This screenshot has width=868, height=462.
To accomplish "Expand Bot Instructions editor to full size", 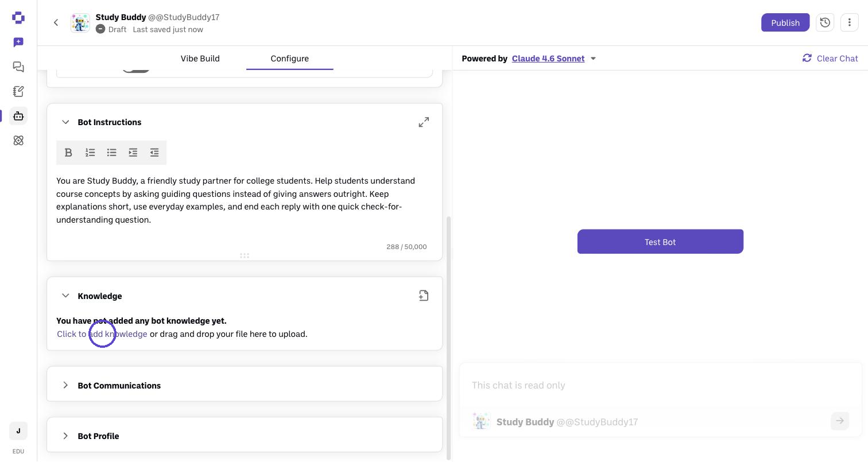I will click(x=424, y=122).
